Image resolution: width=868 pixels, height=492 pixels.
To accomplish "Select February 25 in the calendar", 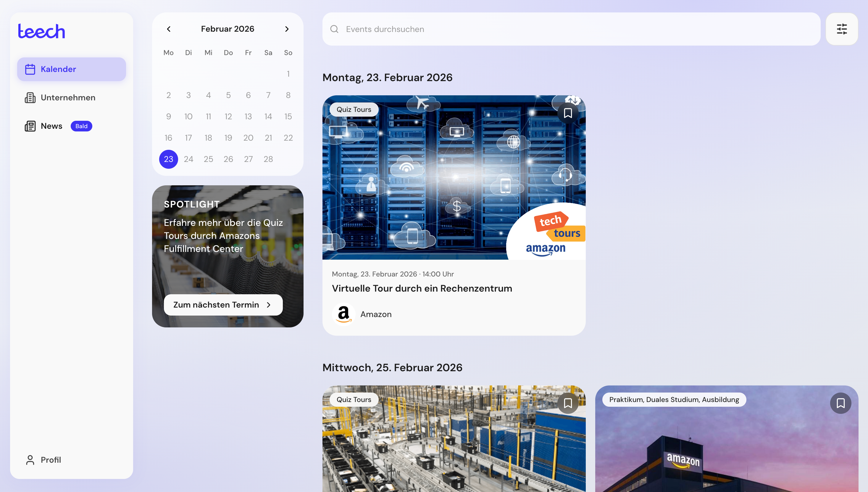I will (x=208, y=159).
